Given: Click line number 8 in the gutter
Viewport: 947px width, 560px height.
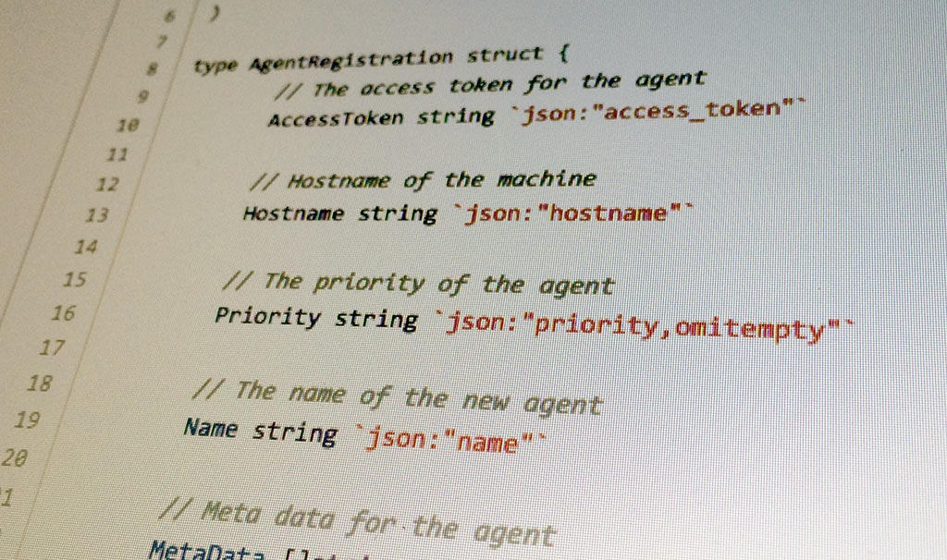Looking at the screenshot, I should point(151,69).
